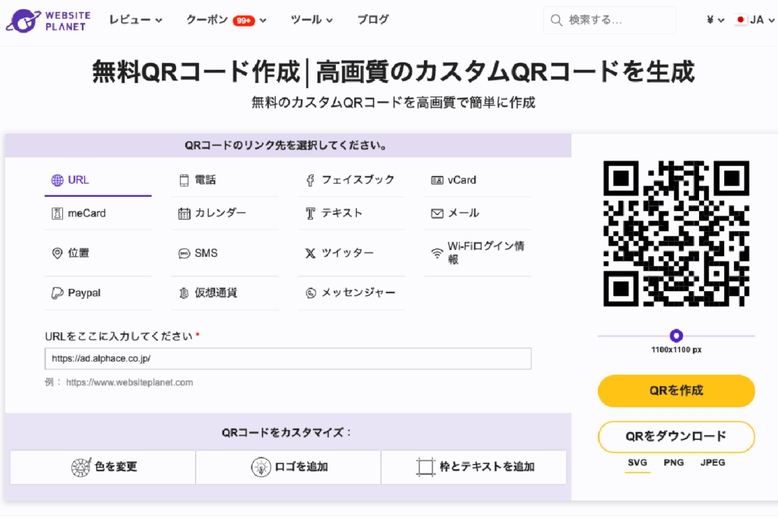Select the vCard icon option
778x532 pixels.
point(437,180)
